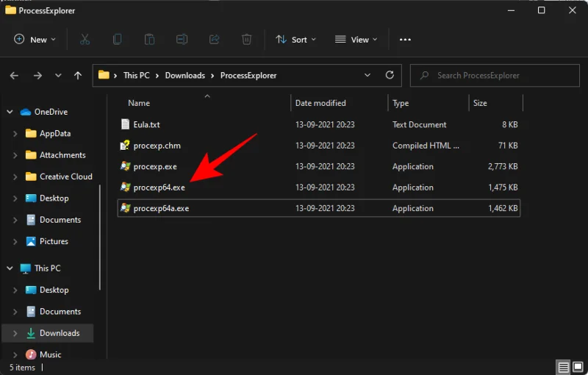Screen dimensions: 588x375
Task: Click the Delete trash can icon
Action: 247,40
